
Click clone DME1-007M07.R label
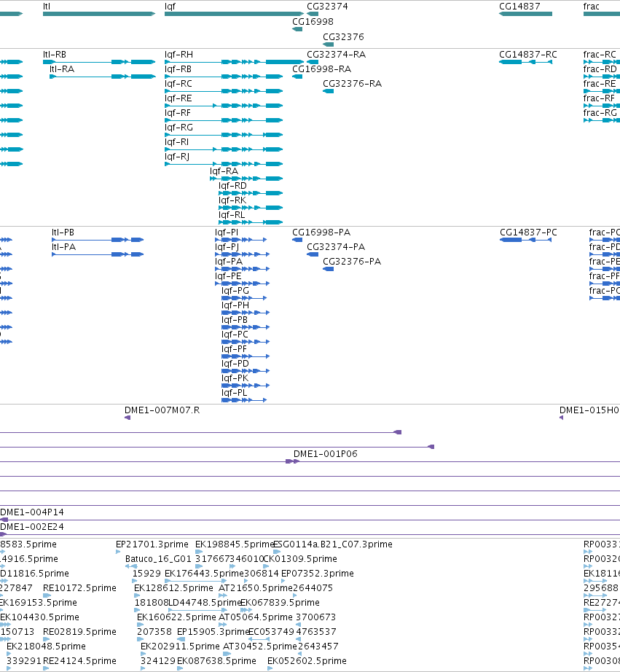(162, 410)
